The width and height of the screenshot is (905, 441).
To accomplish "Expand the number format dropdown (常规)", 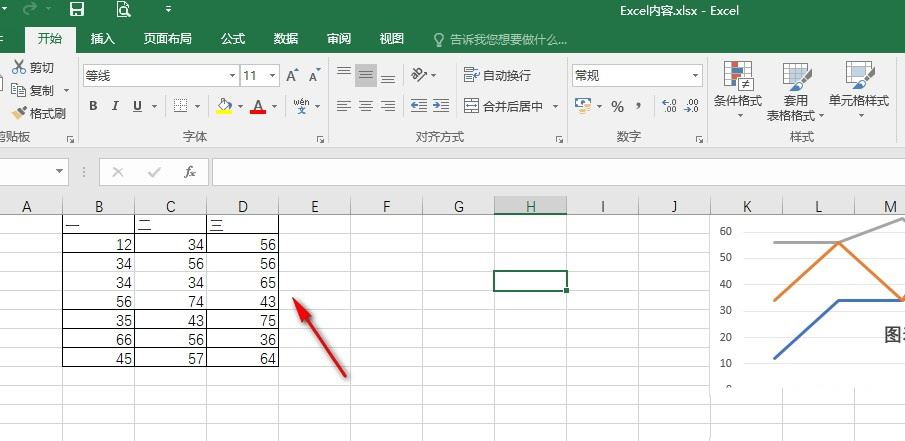I will (x=696, y=76).
